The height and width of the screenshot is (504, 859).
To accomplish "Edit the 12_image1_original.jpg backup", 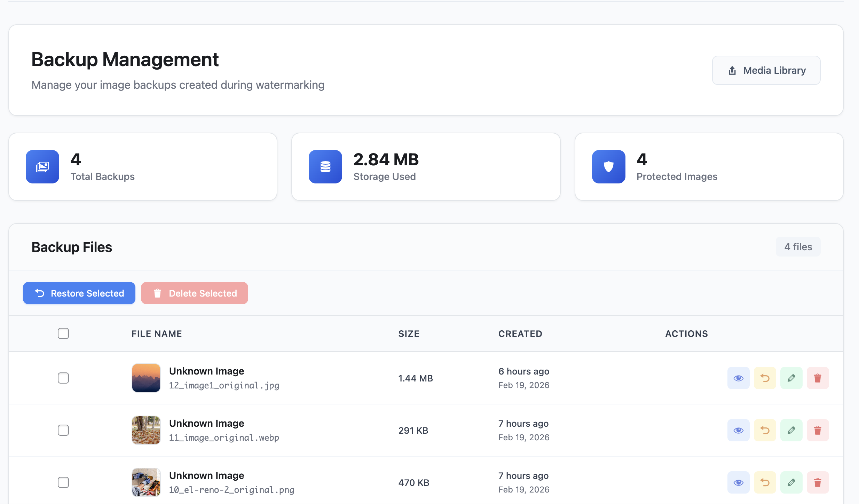I will click(x=791, y=378).
